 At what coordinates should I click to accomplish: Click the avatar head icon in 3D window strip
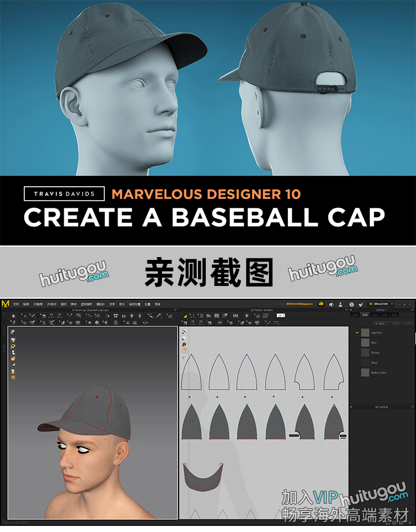click(13, 371)
